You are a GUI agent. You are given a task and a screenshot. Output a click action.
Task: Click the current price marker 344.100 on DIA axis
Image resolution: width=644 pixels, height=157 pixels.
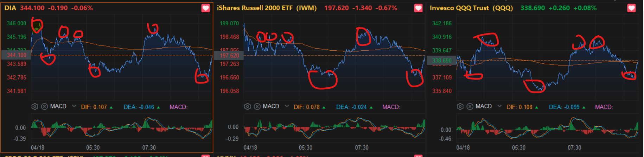click(16, 55)
